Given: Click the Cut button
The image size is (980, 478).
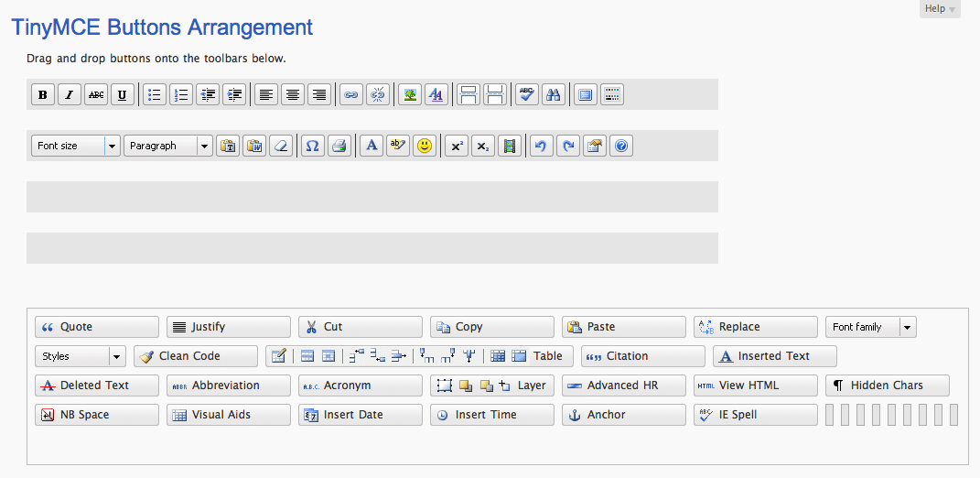Looking at the screenshot, I should coord(361,327).
